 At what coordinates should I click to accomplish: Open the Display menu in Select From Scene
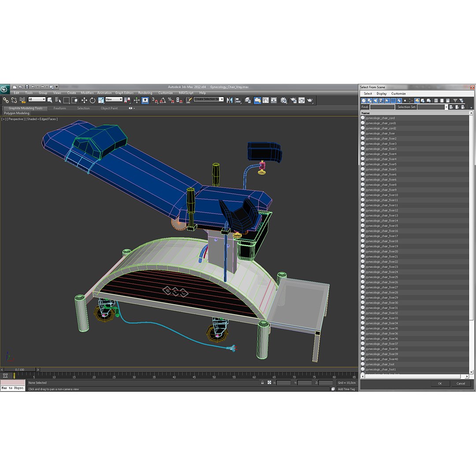point(382,93)
